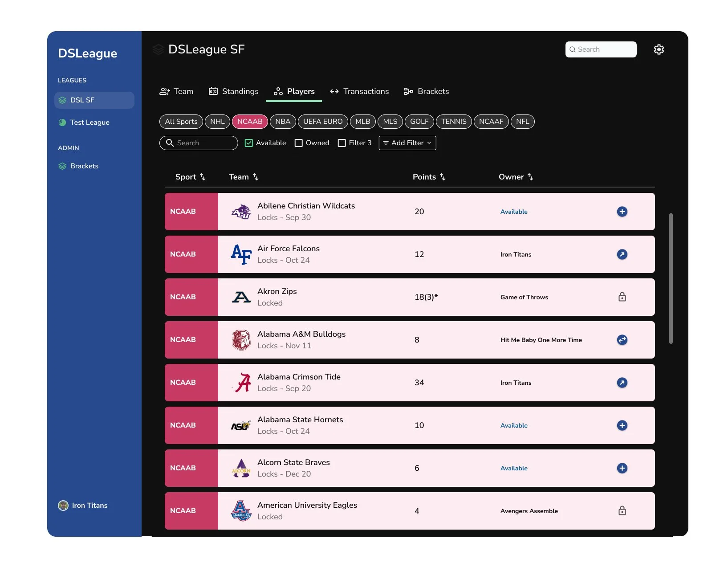The width and height of the screenshot is (728, 563).
Task: Click trade swap icon for Alabama A&M Bulldogs
Action: click(622, 340)
